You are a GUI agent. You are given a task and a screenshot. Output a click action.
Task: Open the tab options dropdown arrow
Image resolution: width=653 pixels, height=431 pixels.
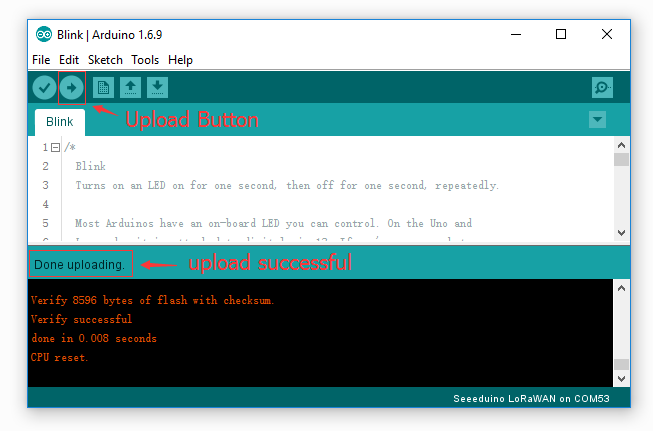(598, 120)
